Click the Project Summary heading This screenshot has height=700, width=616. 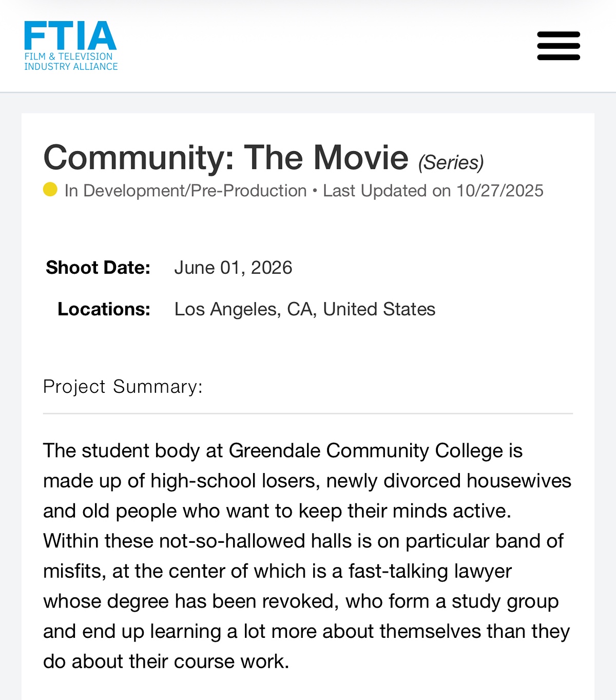point(123,386)
